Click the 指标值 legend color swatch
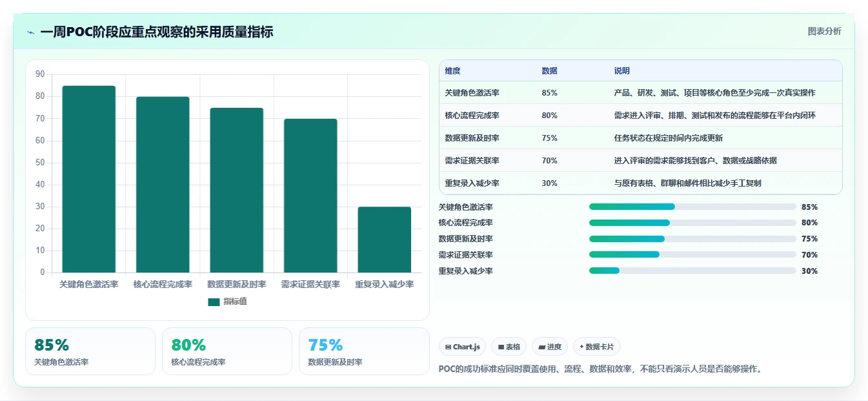 (x=214, y=302)
